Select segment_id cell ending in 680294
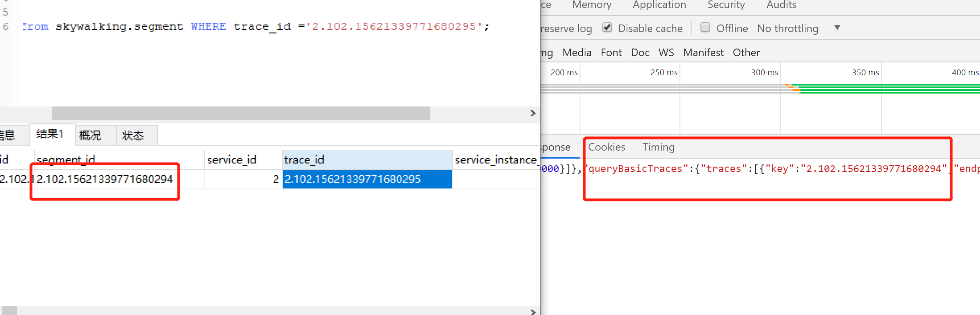The height and width of the screenshot is (315, 980). coord(119,179)
